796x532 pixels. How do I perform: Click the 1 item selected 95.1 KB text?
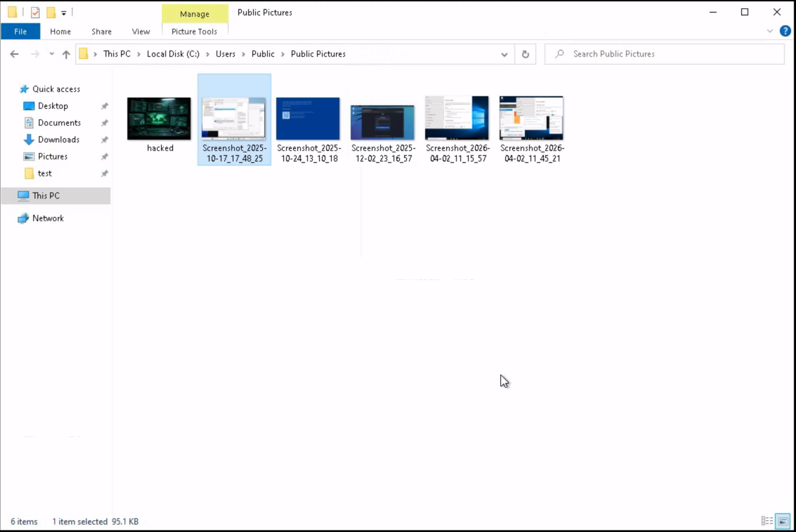pos(95,521)
